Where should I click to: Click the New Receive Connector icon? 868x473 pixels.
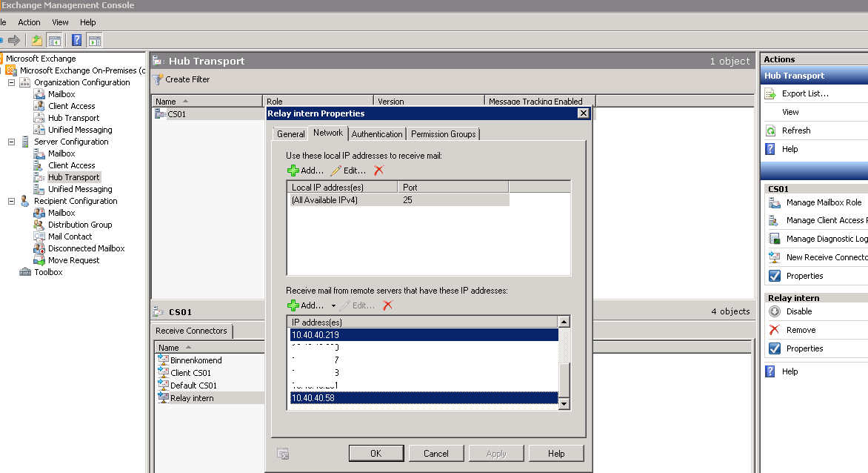775,257
